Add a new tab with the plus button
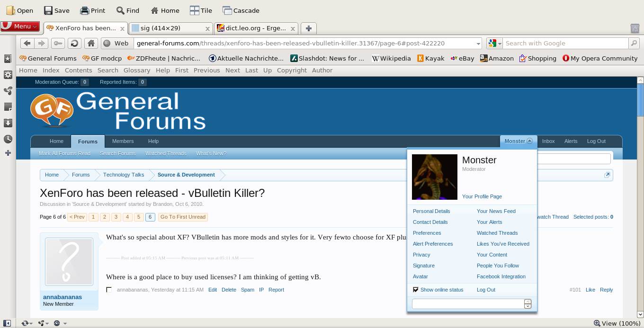 click(309, 28)
